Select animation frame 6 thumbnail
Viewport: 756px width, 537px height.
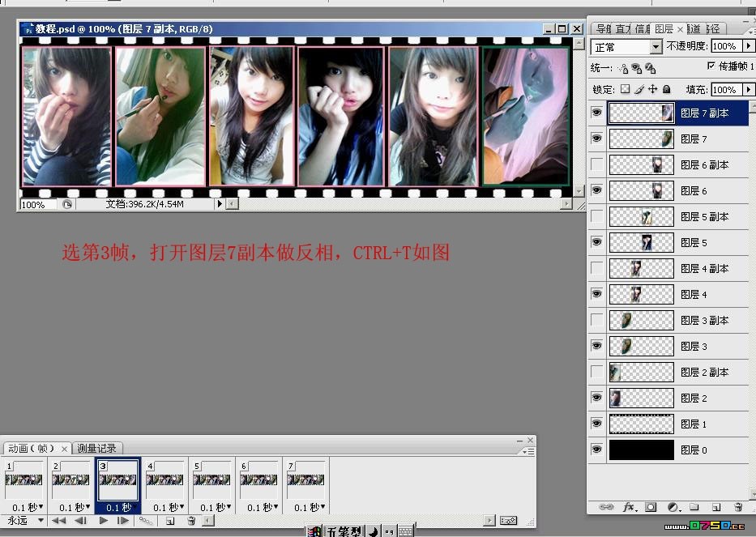[258, 479]
